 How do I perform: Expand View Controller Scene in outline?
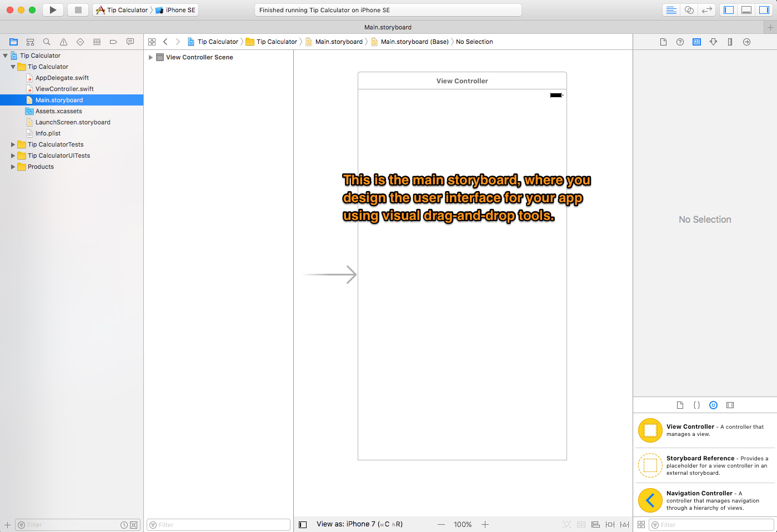point(151,57)
